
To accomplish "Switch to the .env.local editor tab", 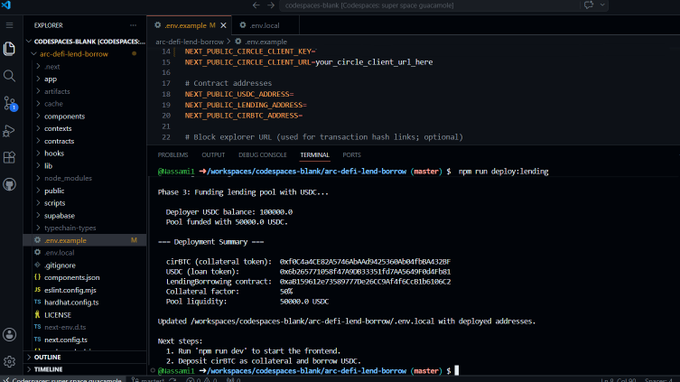I will point(265,26).
